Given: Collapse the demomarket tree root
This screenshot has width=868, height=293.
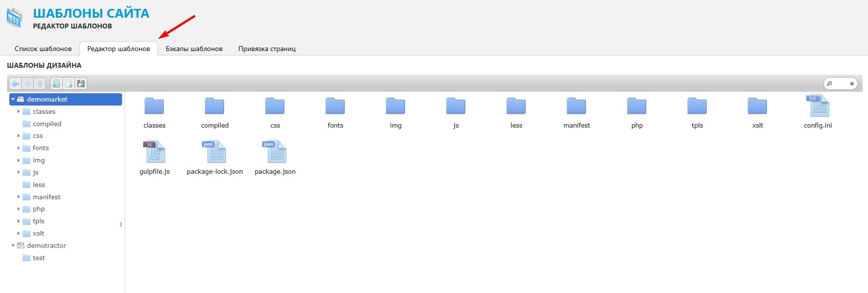Looking at the screenshot, I should point(13,99).
